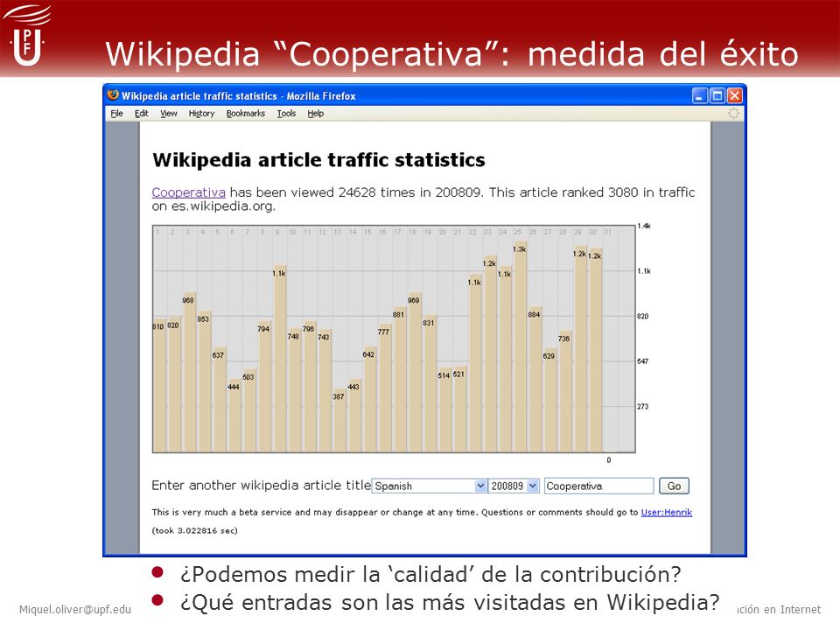
Task: Open the History menu
Action: 201,114
